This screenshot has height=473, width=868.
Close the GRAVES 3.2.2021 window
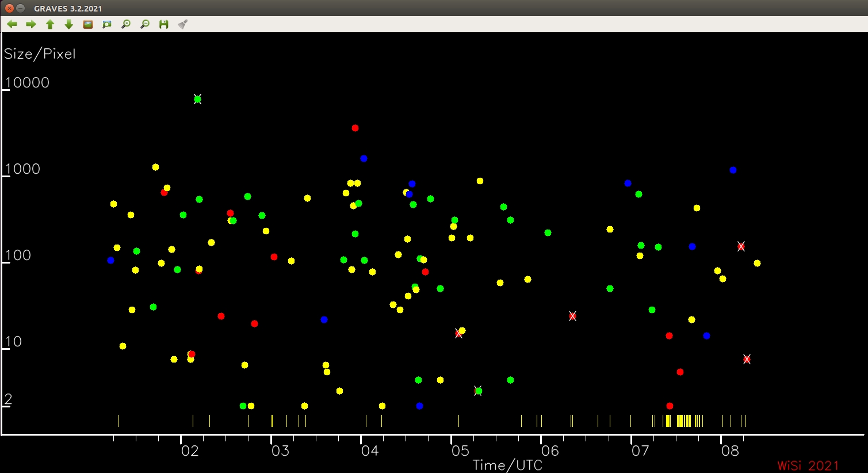click(x=9, y=8)
